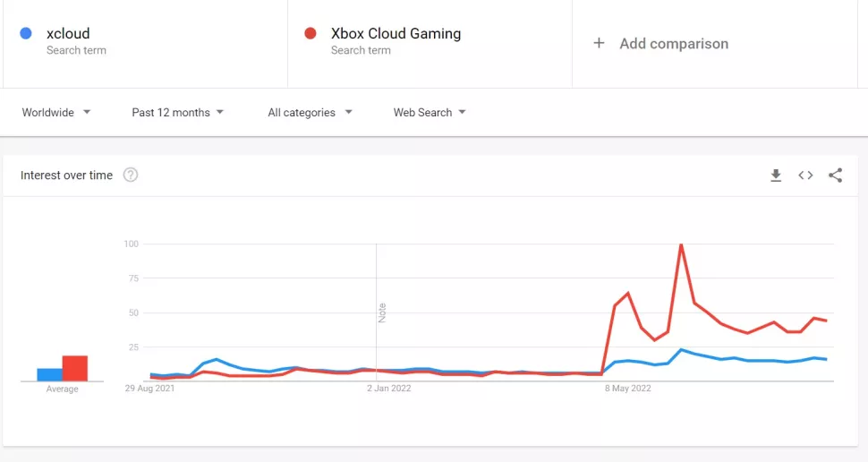
Task: Click the 29 Aug 2021 axis label
Action: coord(150,389)
